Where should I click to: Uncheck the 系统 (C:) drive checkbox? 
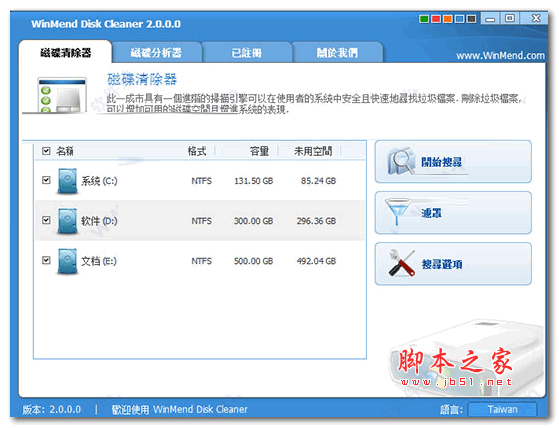[46, 180]
